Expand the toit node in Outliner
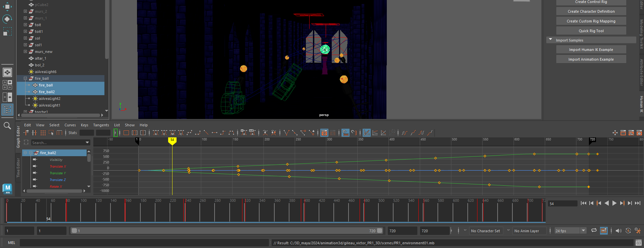The width and height of the screenshot is (644, 248). pos(25,25)
